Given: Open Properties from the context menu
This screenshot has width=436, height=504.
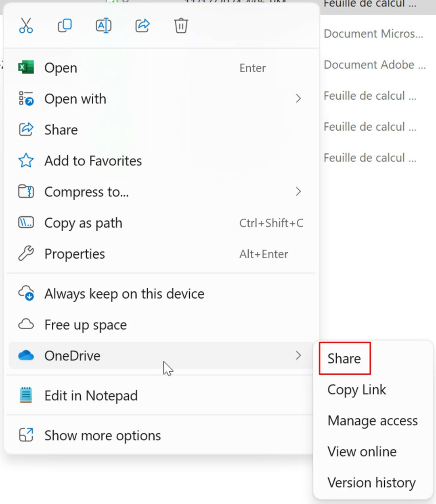Looking at the screenshot, I should pos(74,253).
